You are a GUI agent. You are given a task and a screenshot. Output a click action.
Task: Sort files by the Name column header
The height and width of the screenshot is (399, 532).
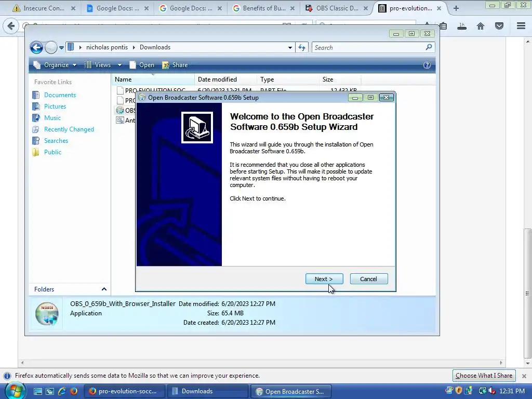(x=153, y=79)
